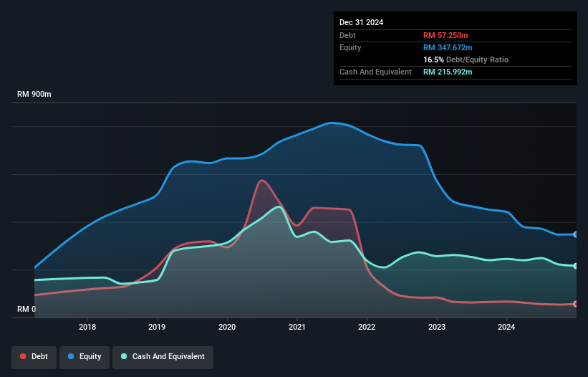Click the Dec 31 2024 tooltip date
This screenshot has width=588, height=377.
361,22
